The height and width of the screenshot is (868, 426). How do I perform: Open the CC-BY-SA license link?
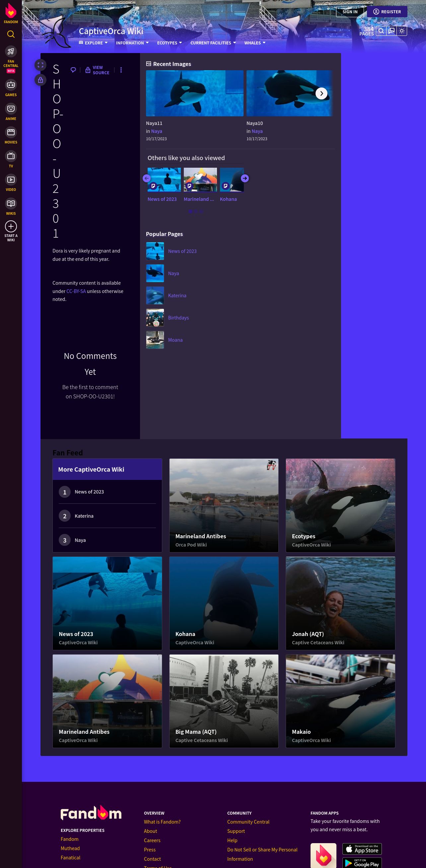pyautogui.click(x=76, y=291)
